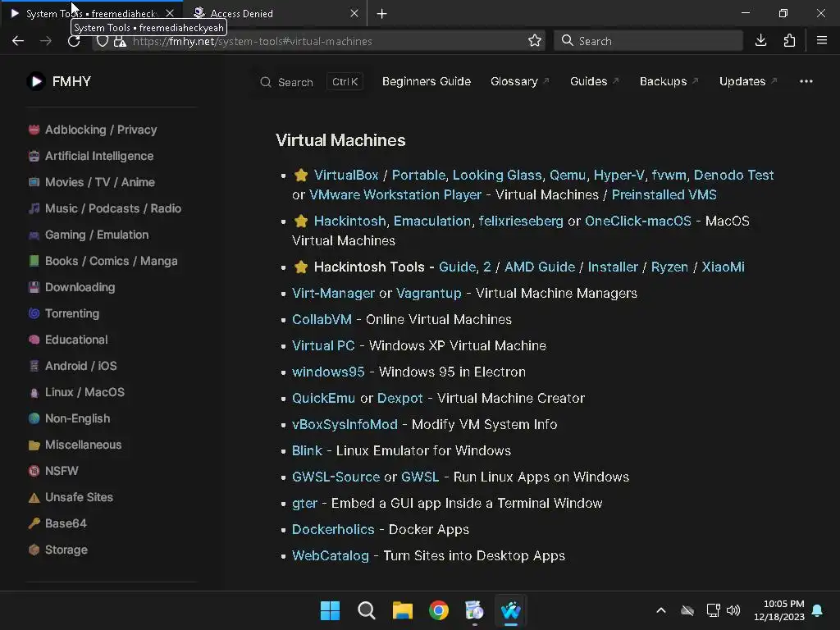Open notifications bell in taskbar
Viewport: 840px width, 630px height.
point(818,610)
